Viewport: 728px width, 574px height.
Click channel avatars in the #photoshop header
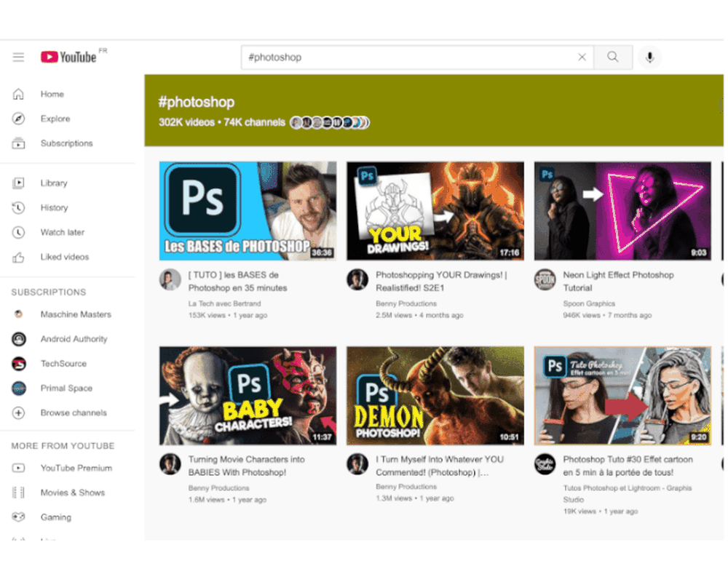point(330,122)
